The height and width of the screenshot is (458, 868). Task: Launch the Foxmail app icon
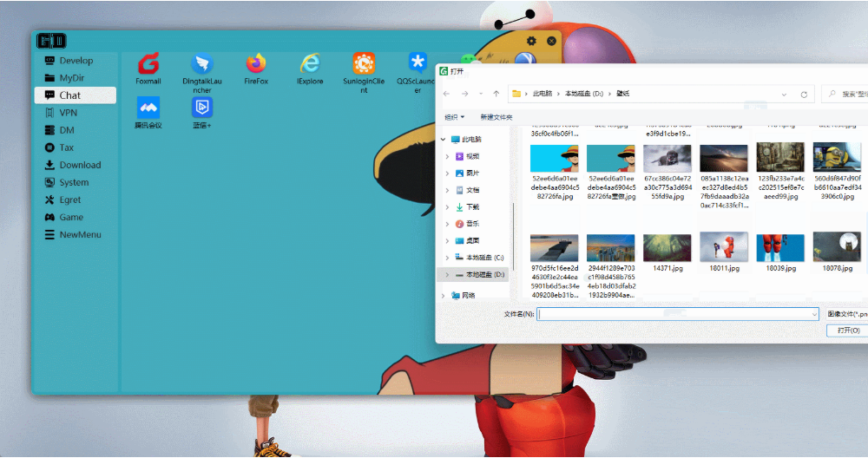148,63
